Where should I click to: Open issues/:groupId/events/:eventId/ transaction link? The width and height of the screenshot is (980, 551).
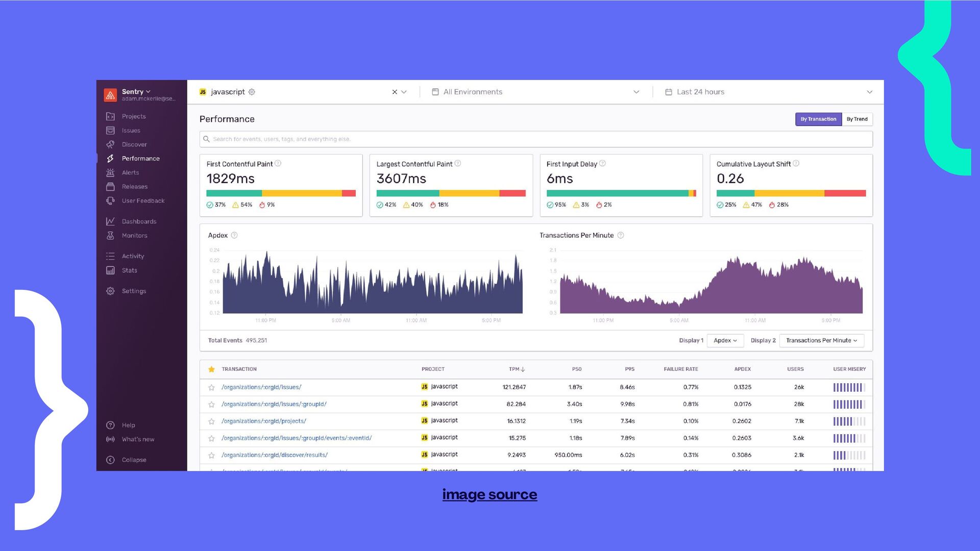(297, 438)
